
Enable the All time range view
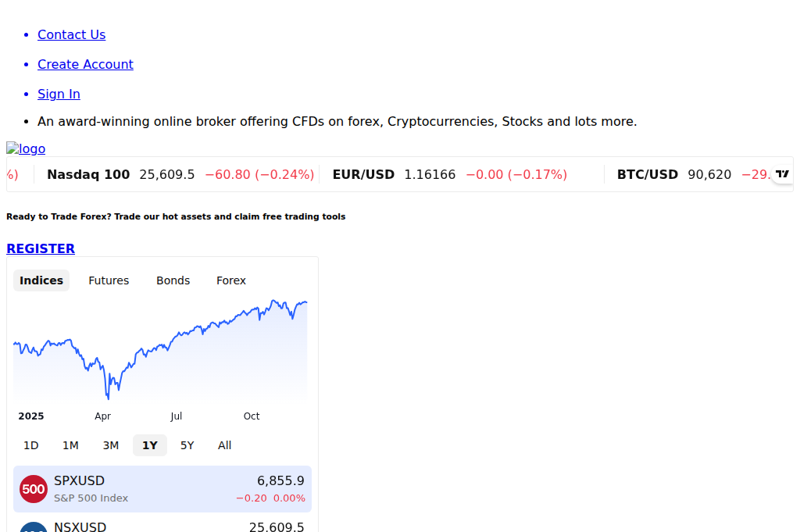pos(224,445)
